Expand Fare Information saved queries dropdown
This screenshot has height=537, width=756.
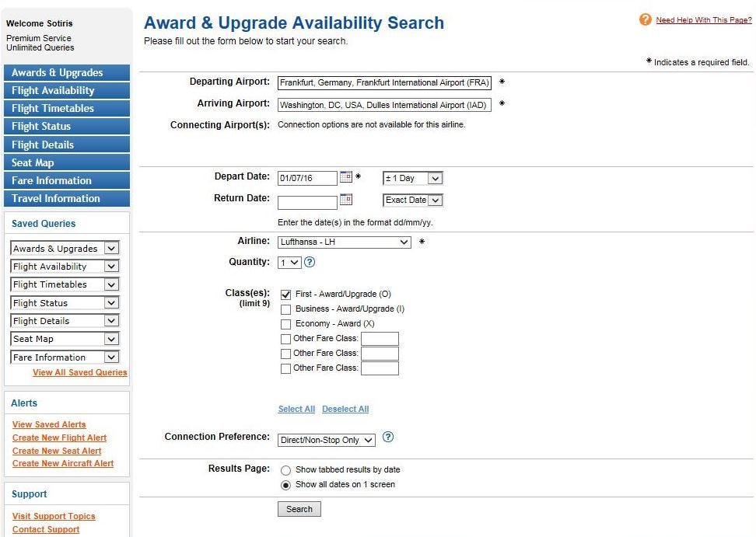[65, 357]
